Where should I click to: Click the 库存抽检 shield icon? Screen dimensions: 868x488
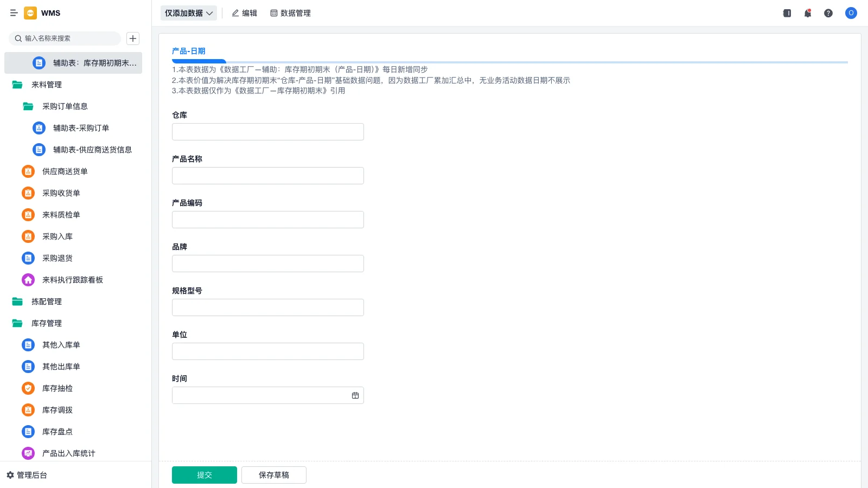click(x=28, y=388)
